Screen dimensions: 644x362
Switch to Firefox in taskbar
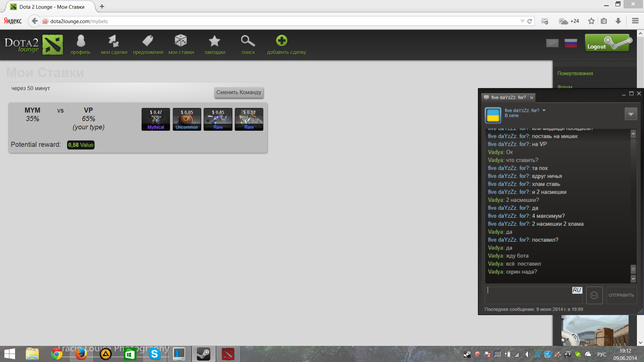81,354
